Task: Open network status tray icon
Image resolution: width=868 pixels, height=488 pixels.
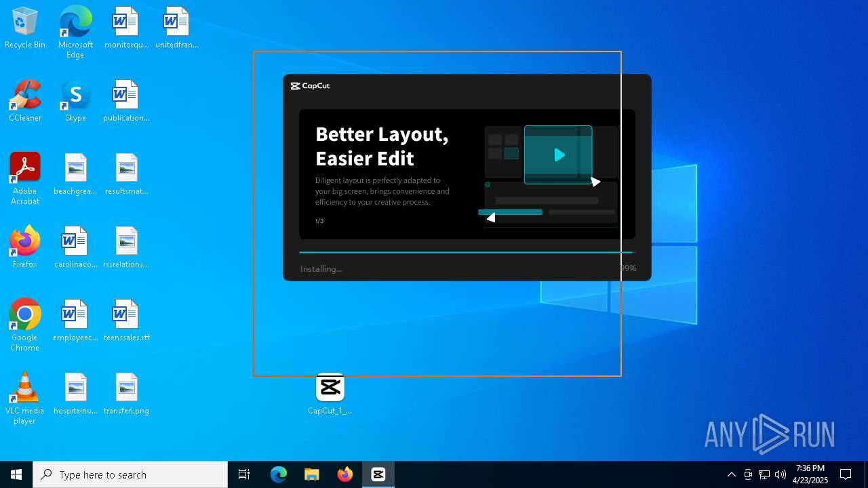Action: [764, 474]
